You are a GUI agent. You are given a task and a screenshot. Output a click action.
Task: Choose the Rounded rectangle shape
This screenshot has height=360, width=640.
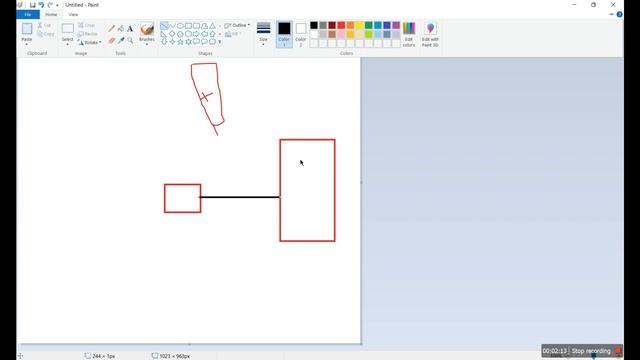[196, 26]
